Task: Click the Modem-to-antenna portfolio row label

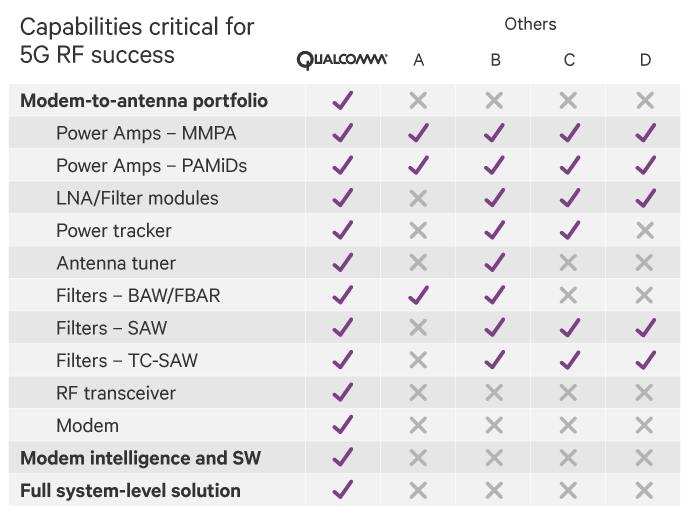Action: [144, 101]
